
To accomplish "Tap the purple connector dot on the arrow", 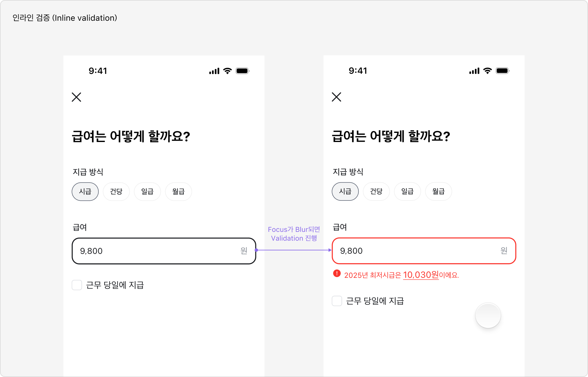I will [x=257, y=250].
